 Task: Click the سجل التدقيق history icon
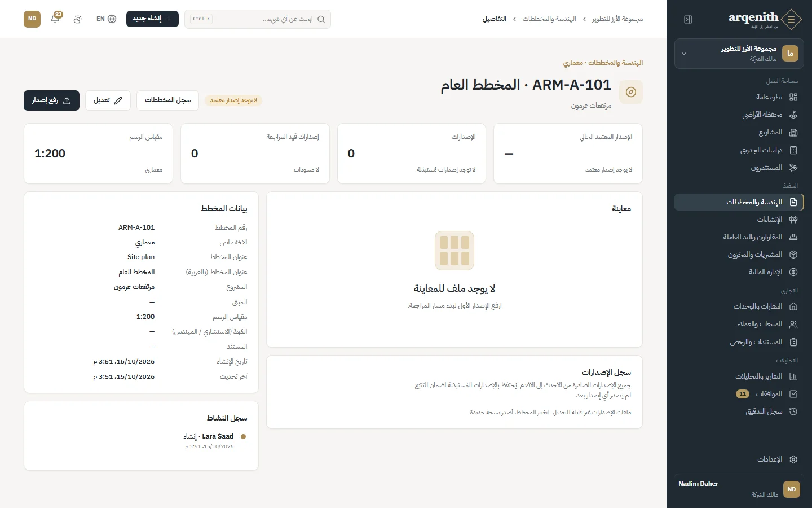click(x=793, y=411)
